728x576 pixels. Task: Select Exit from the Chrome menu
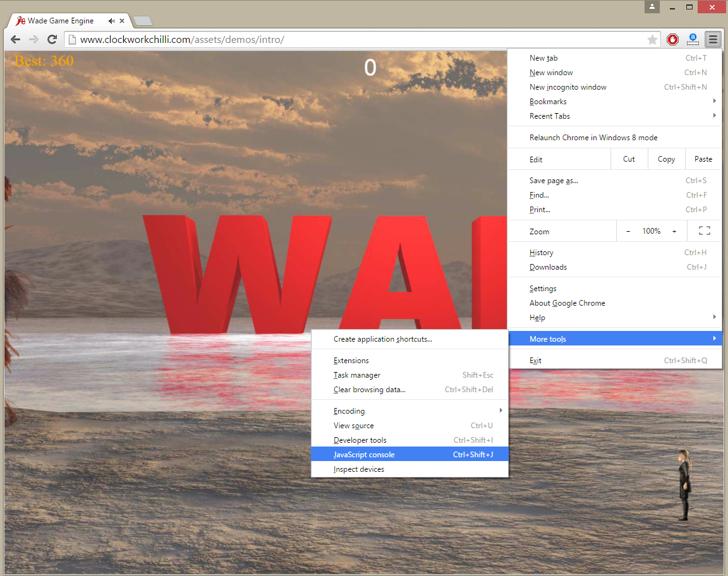tap(615, 360)
